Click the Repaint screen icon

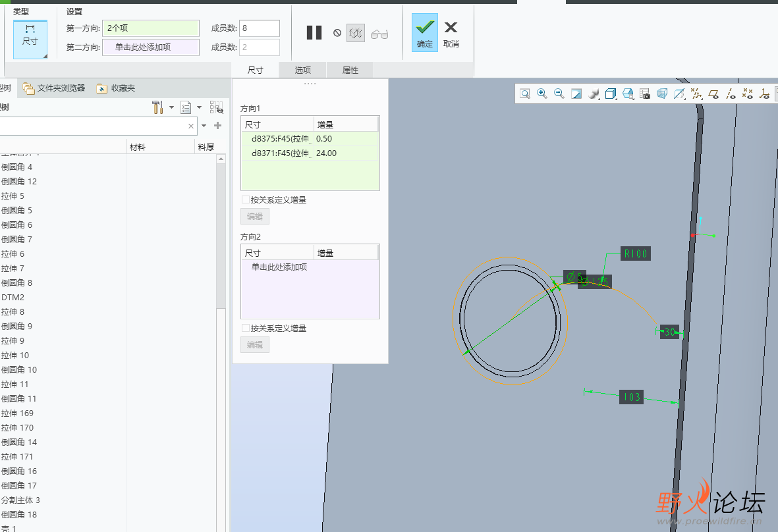coord(576,93)
